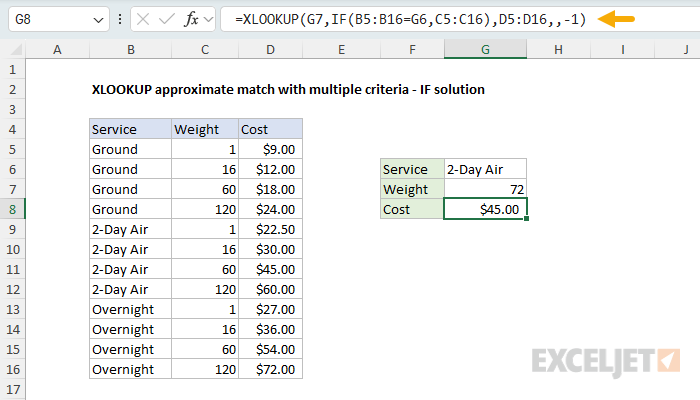Click the $30.00 cost cell
This screenshot has width=700, height=400.
271,249
